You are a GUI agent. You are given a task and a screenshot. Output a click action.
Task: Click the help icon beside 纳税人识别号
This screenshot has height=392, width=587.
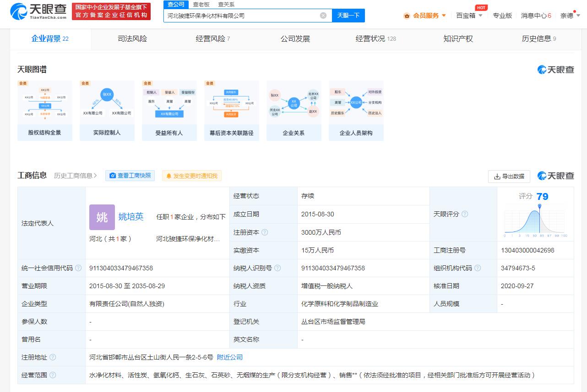277,268
